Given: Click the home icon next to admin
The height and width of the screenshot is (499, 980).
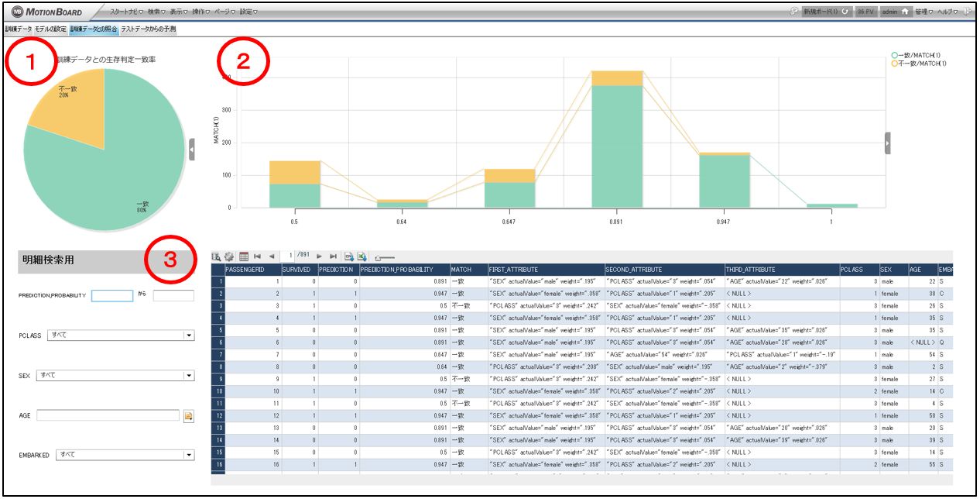Looking at the screenshot, I should coord(903,12).
